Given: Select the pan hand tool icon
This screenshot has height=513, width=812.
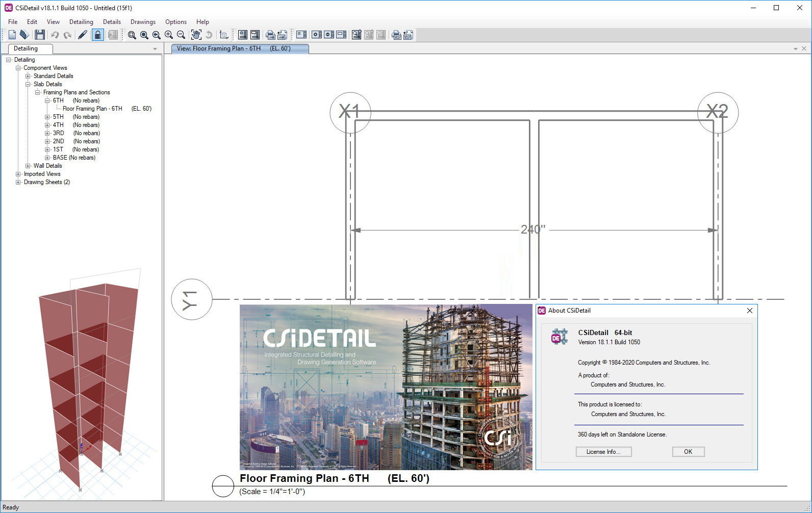Looking at the screenshot, I should tap(196, 35).
